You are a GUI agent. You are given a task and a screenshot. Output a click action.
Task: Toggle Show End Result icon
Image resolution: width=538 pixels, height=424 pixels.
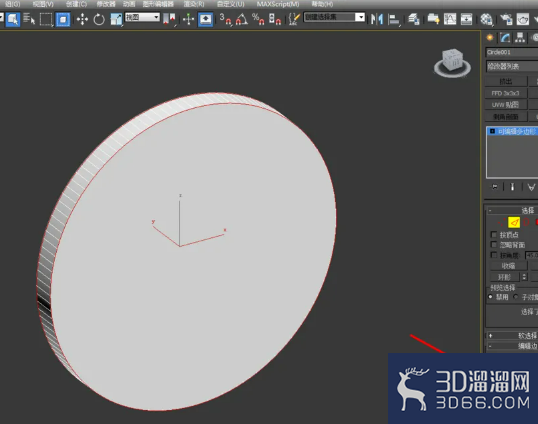tap(512, 187)
